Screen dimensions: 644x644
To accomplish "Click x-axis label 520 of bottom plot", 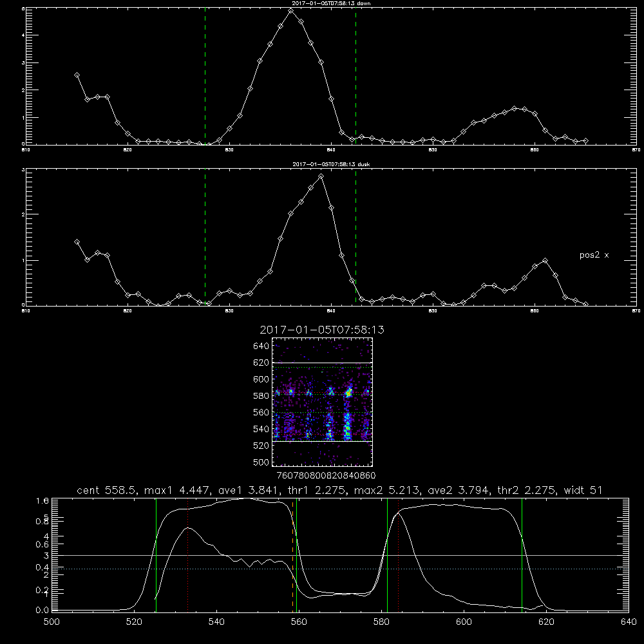I will pyautogui.click(x=134, y=622).
